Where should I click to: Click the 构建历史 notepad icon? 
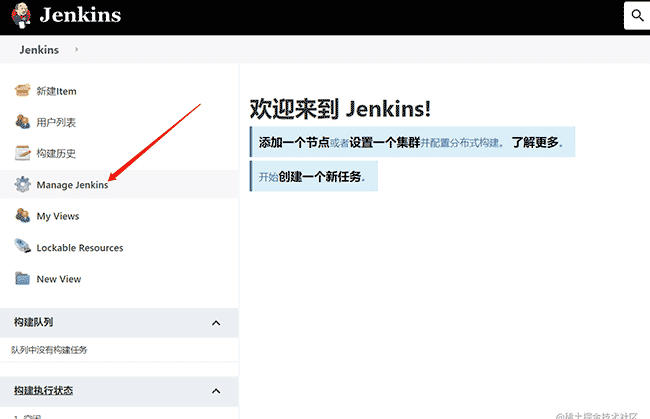click(x=22, y=153)
